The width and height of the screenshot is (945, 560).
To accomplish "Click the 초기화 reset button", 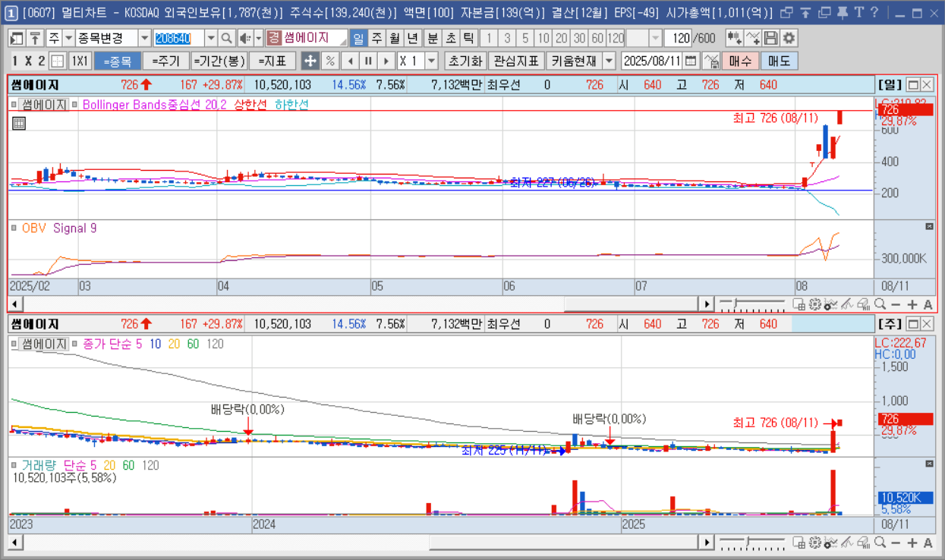I will 465,61.
